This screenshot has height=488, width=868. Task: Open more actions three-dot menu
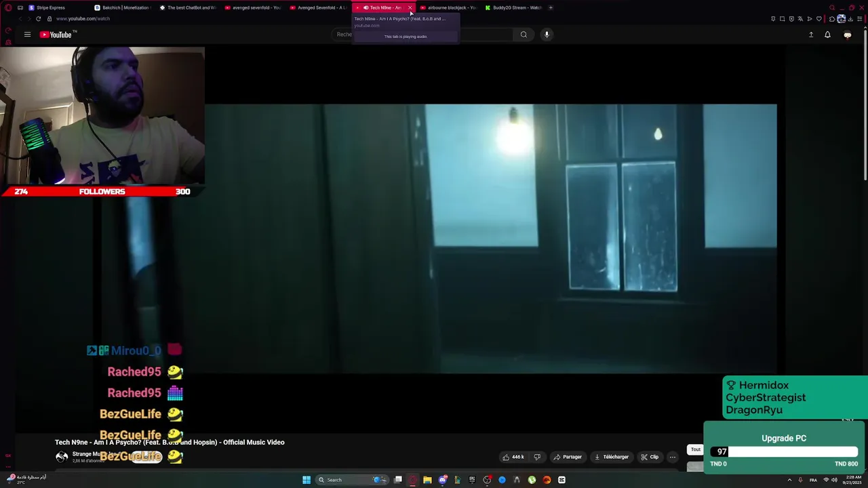673,457
